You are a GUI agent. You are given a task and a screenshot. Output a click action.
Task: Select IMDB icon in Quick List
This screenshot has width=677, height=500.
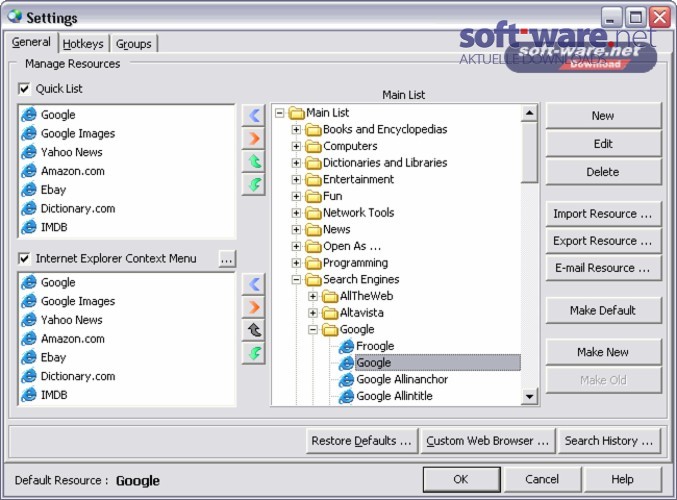coord(29,227)
